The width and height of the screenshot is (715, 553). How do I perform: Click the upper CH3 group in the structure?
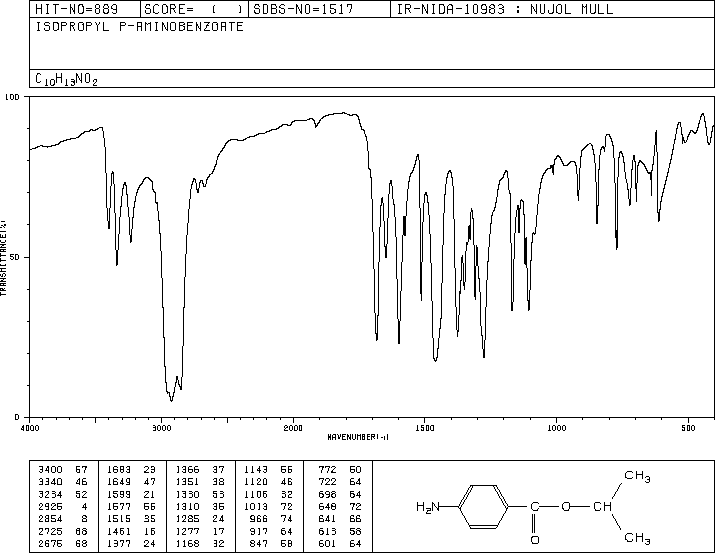[x=637, y=476]
